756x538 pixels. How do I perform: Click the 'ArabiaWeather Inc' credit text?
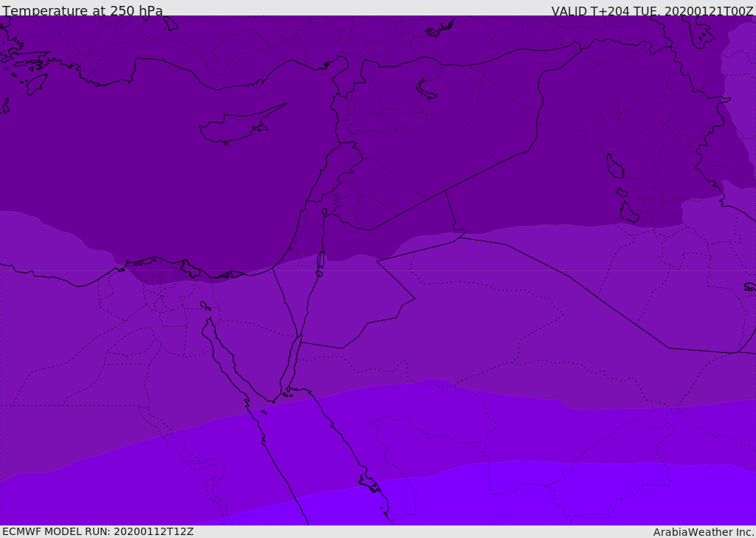[x=703, y=532]
